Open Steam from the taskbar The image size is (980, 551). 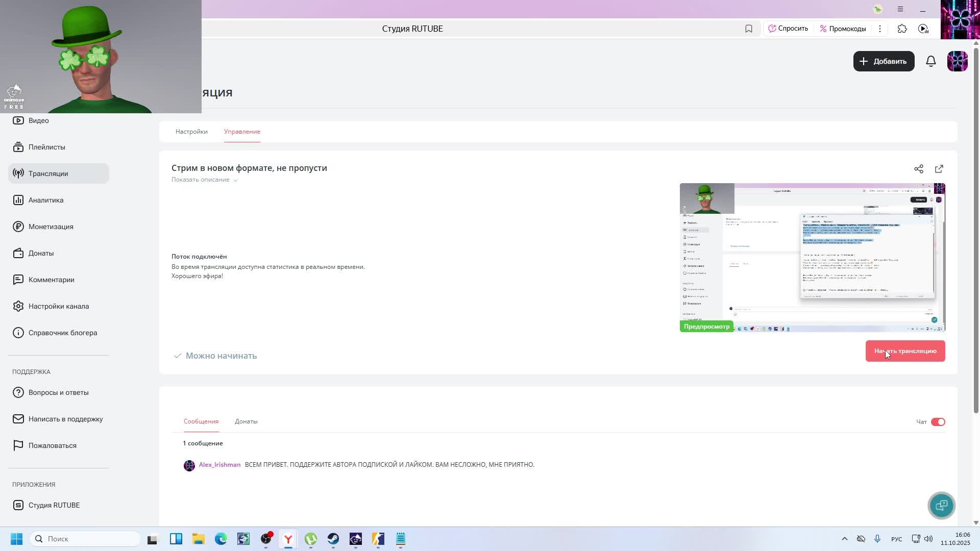[333, 539]
